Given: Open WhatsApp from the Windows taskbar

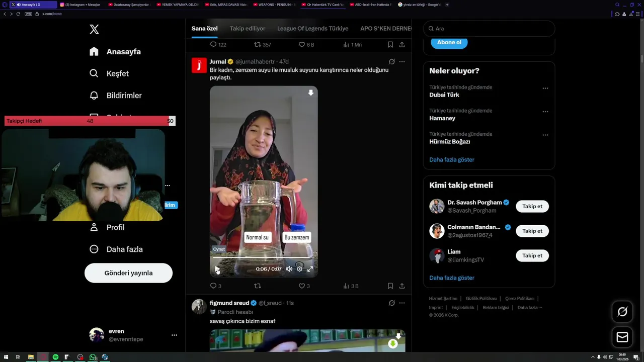Looking at the screenshot, I should click(93, 357).
